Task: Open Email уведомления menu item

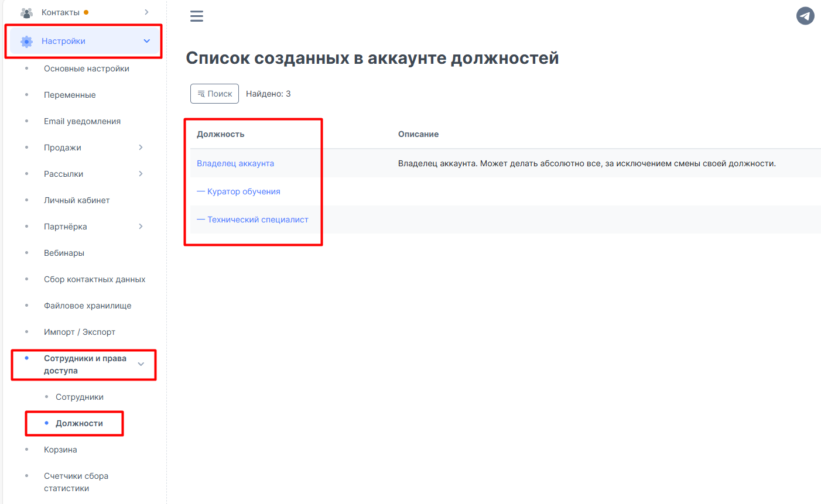Action: tap(82, 121)
